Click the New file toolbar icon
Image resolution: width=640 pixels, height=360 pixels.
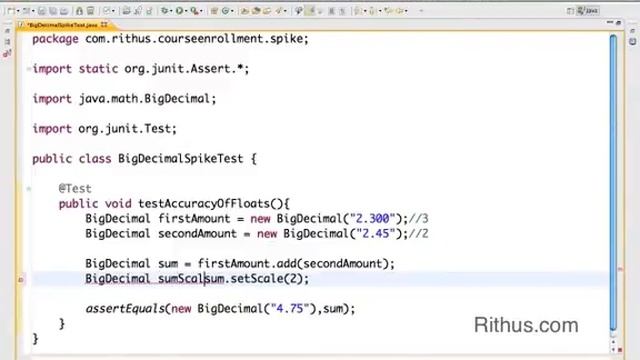11,11
